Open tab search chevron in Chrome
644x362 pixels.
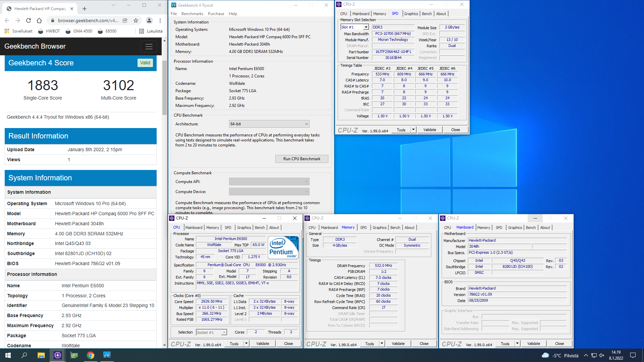tap(113, 5)
